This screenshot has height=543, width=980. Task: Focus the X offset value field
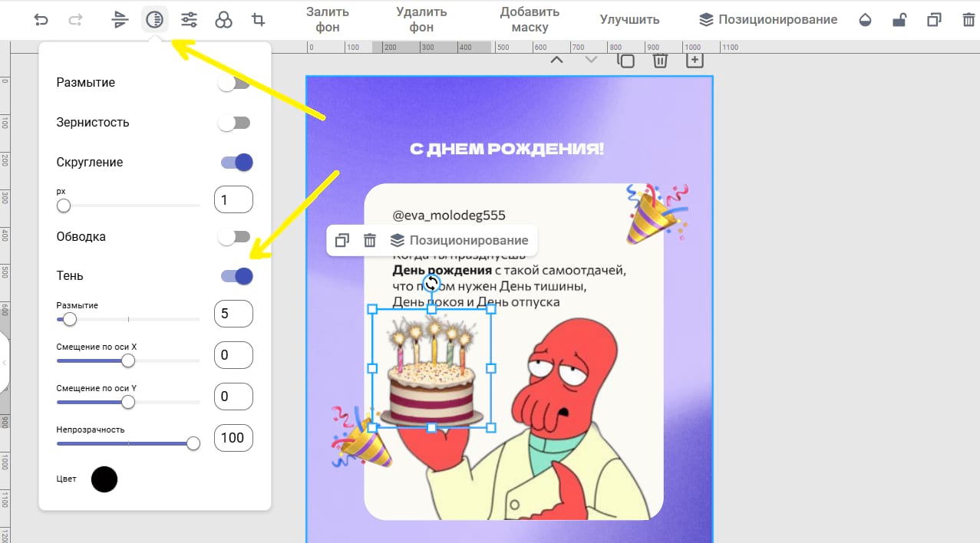coord(233,355)
